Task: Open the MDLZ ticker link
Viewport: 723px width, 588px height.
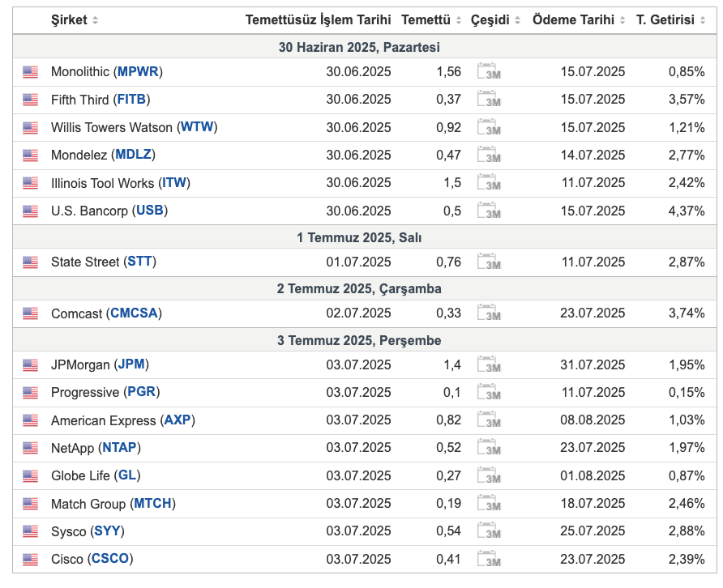Action: [x=133, y=155]
